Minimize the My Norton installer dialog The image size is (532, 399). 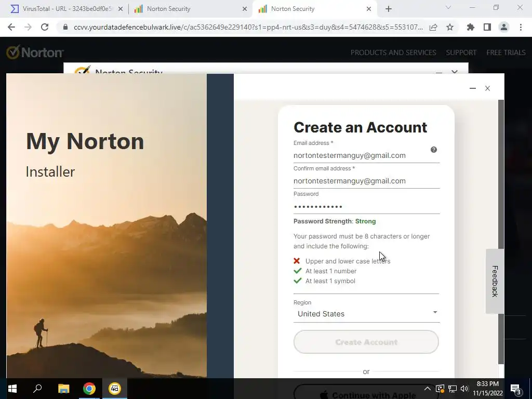pyautogui.click(x=473, y=88)
